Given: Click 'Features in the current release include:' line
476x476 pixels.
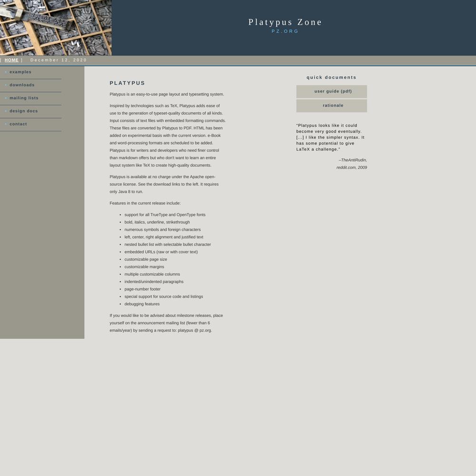Looking at the screenshot, I should pos(145,203).
